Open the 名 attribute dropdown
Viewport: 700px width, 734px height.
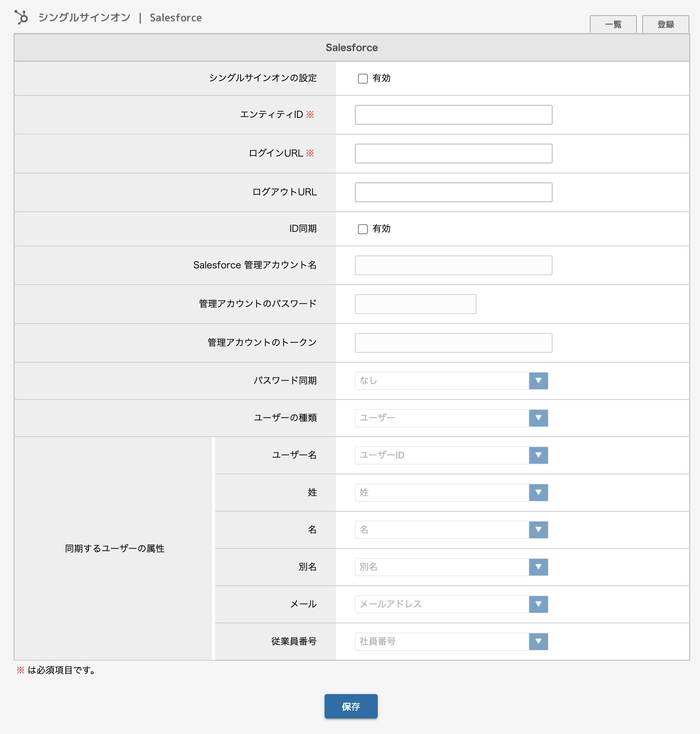click(x=451, y=529)
